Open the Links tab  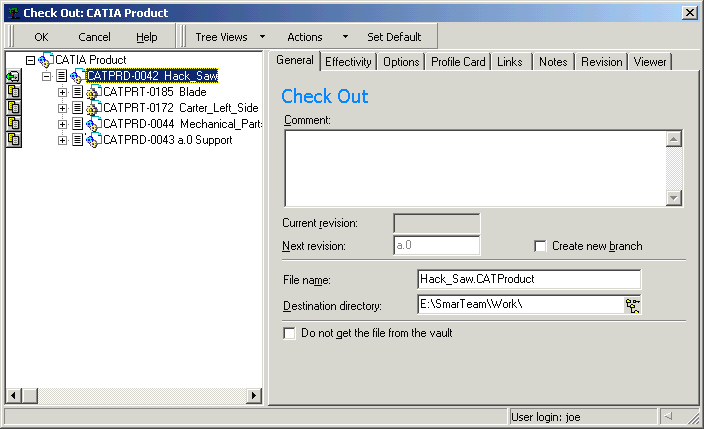pos(510,62)
